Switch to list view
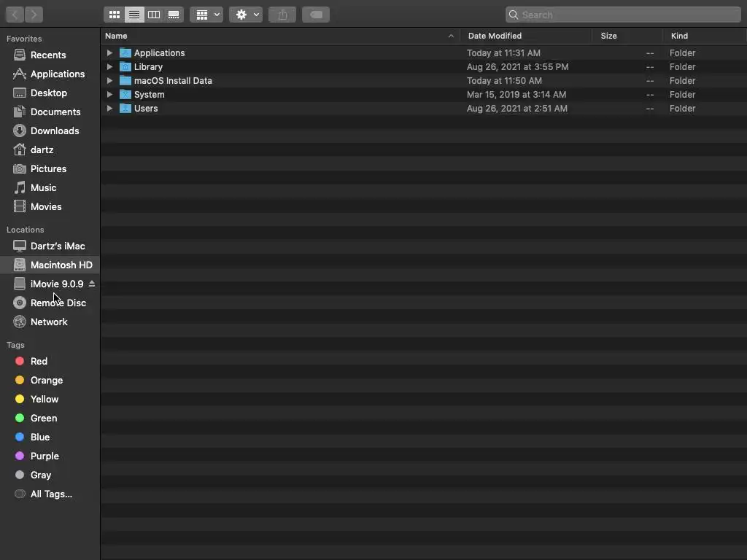 pos(134,15)
